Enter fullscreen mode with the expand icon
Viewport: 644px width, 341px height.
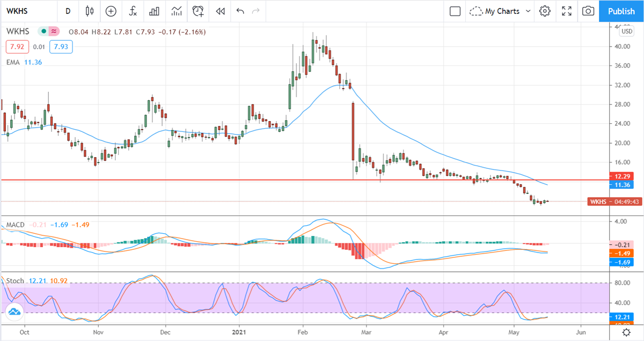click(x=566, y=11)
